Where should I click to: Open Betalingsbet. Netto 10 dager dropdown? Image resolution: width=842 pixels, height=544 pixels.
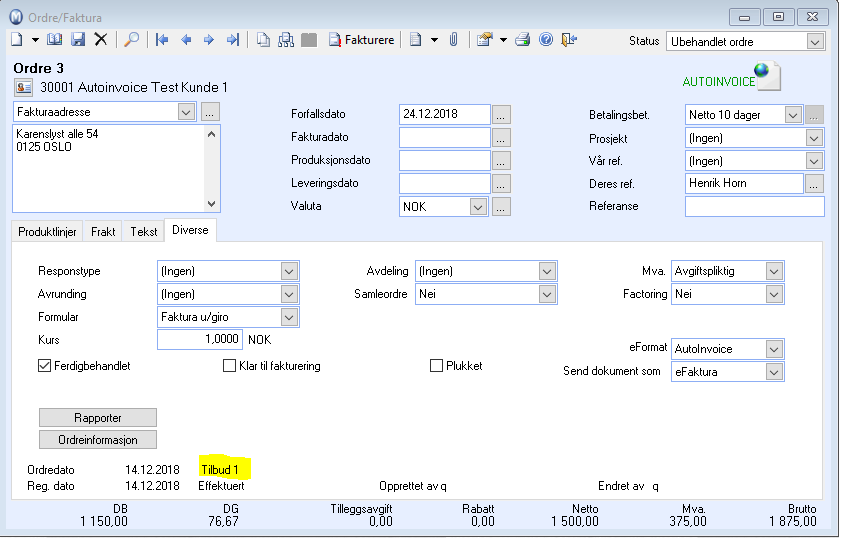(793, 115)
